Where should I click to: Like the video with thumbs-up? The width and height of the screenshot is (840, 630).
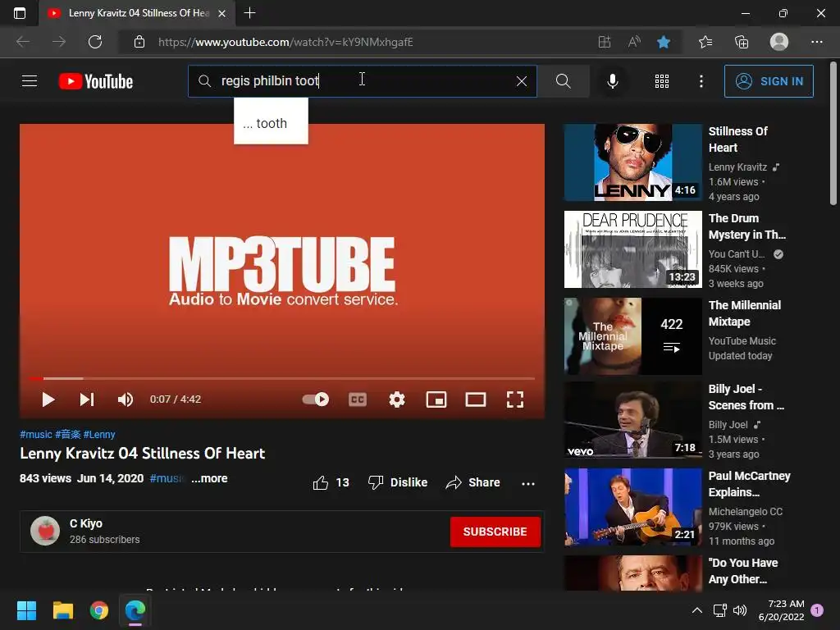[331, 482]
